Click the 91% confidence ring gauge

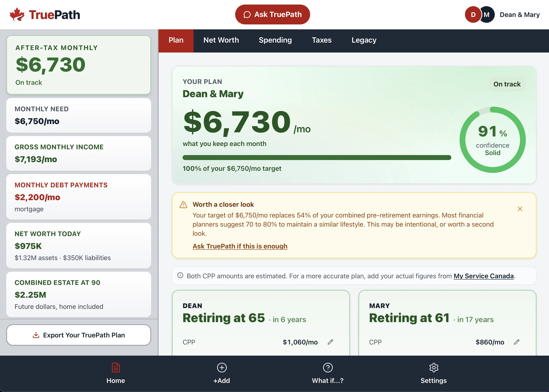pyautogui.click(x=492, y=140)
